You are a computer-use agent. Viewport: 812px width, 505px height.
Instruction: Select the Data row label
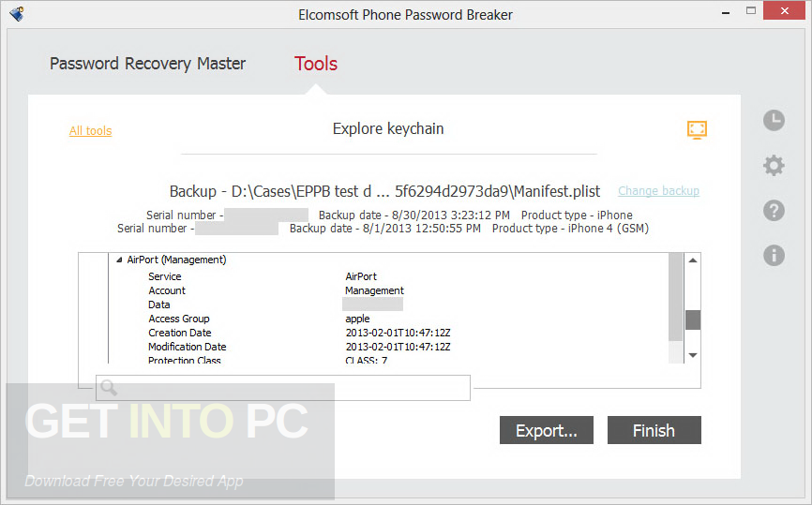pyautogui.click(x=159, y=304)
